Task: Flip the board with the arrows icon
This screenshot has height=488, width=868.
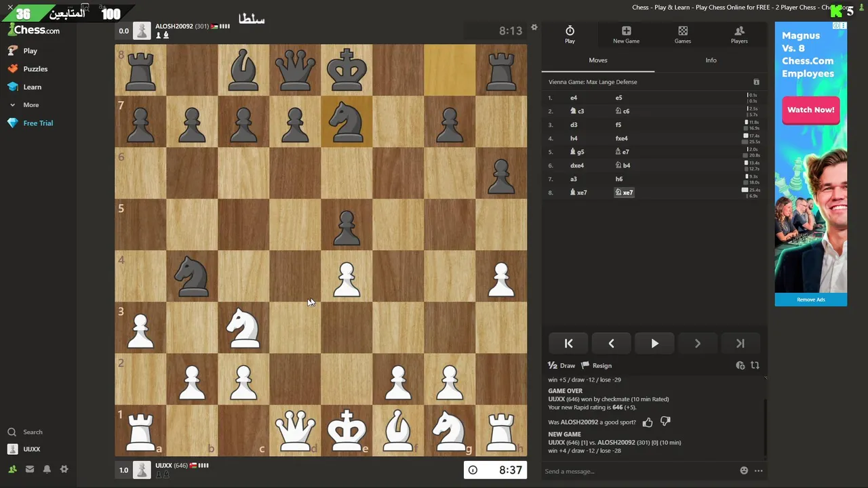Action: [x=755, y=365]
